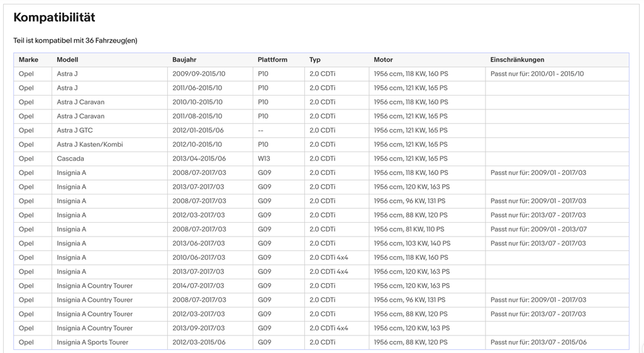Click the Modell column header
This screenshot has height=353, width=644.
67,60
